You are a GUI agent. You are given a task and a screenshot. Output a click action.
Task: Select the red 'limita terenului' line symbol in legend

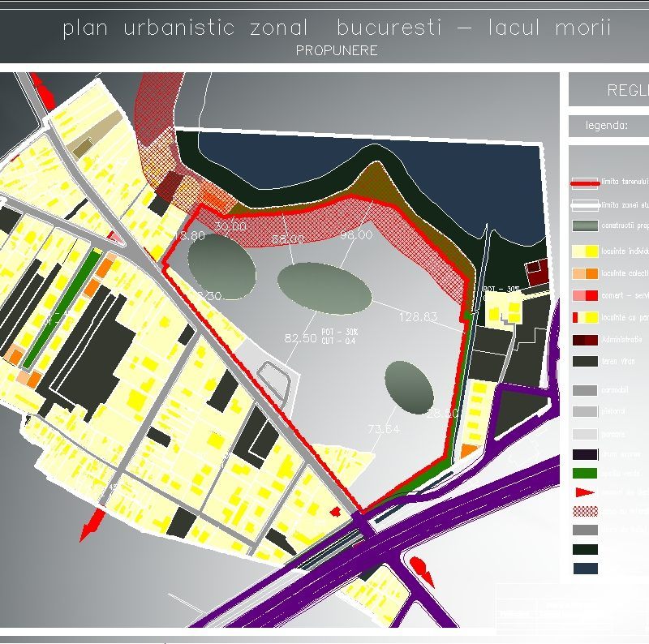[582, 184]
